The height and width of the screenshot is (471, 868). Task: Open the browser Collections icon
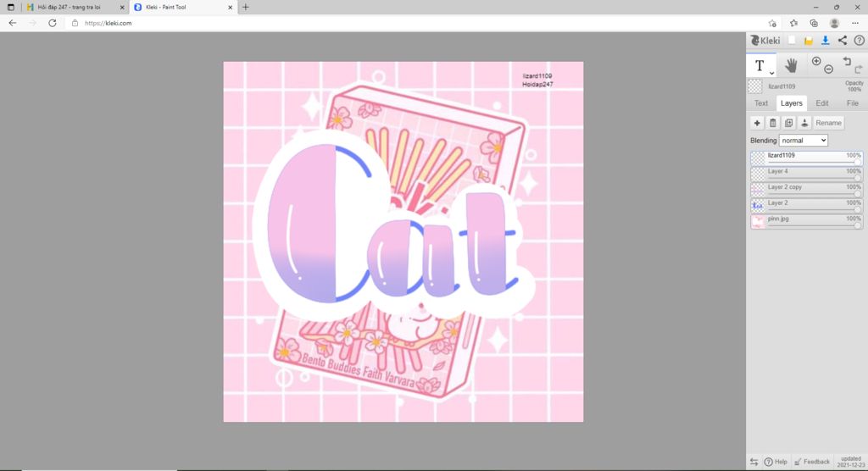pyautogui.click(x=814, y=23)
